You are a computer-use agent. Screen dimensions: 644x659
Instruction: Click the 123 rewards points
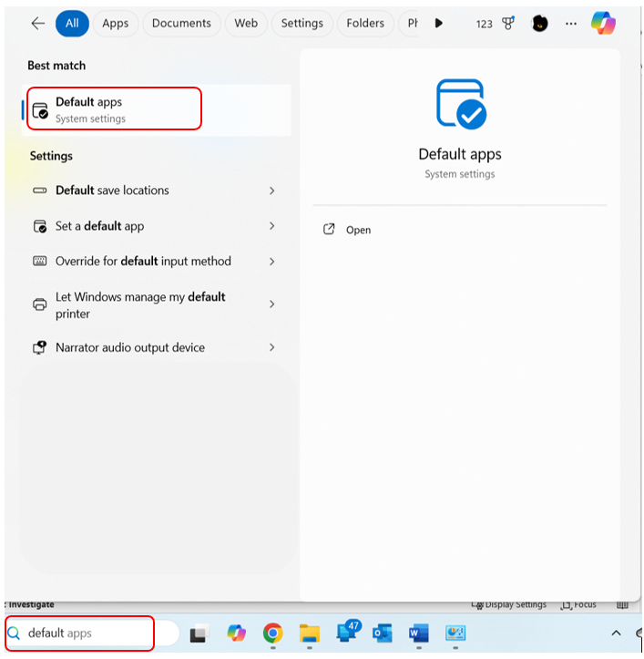point(484,24)
